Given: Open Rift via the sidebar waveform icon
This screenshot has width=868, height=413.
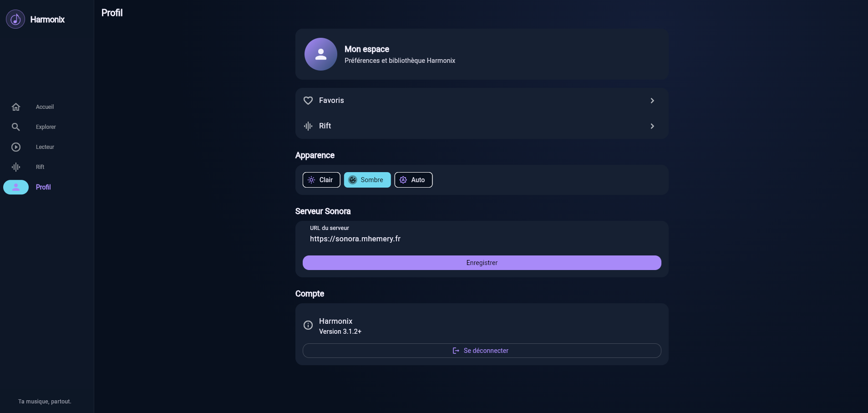Looking at the screenshot, I should (x=16, y=167).
